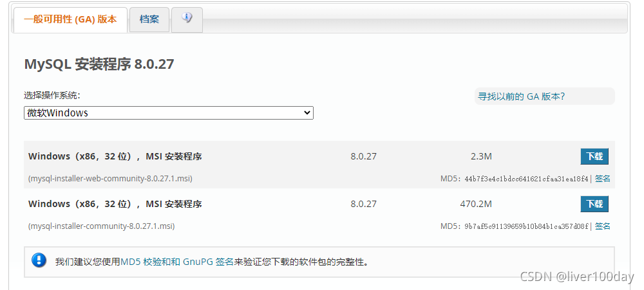Image resolution: width=644 pixels, height=290 pixels.
Task: Open the 寻找以前的 GA 版本 link
Action: (x=521, y=96)
